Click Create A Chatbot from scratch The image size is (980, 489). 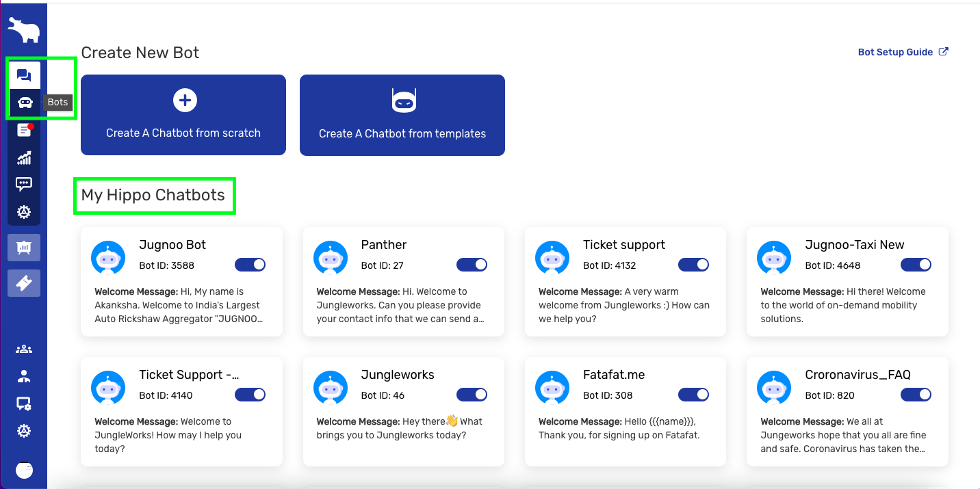pos(183,115)
